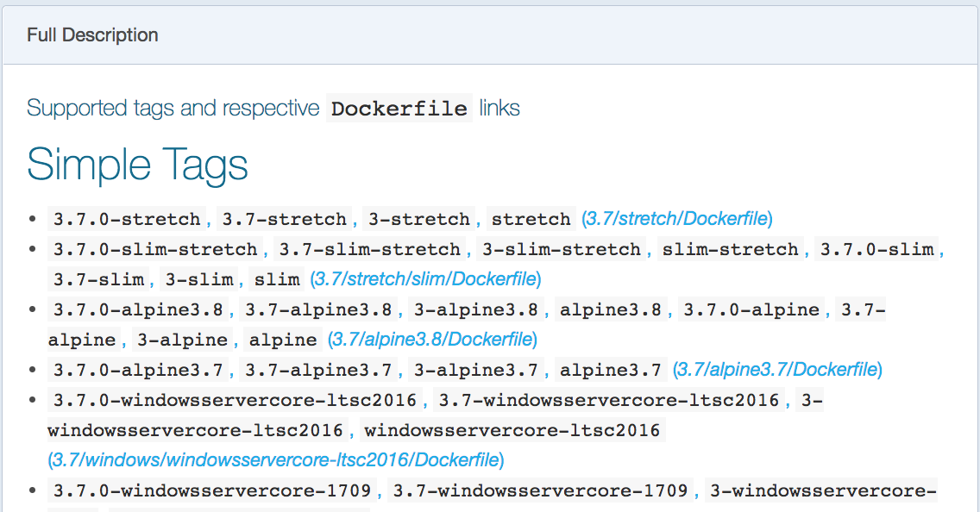Click the 3.7-alpine3.8 tag
The height and width of the screenshot is (512, 980).
tap(318, 309)
